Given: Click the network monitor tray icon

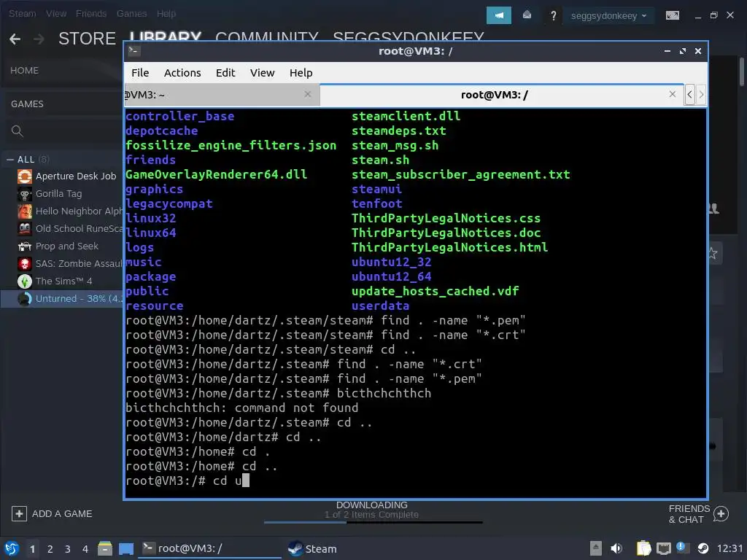Looking at the screenshot, I should 664,548.
